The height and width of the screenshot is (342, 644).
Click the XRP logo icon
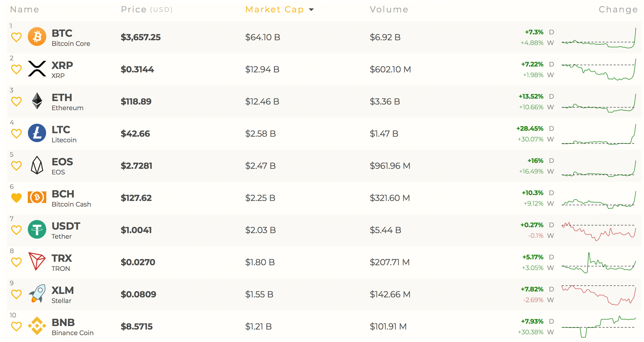point(37,69)
